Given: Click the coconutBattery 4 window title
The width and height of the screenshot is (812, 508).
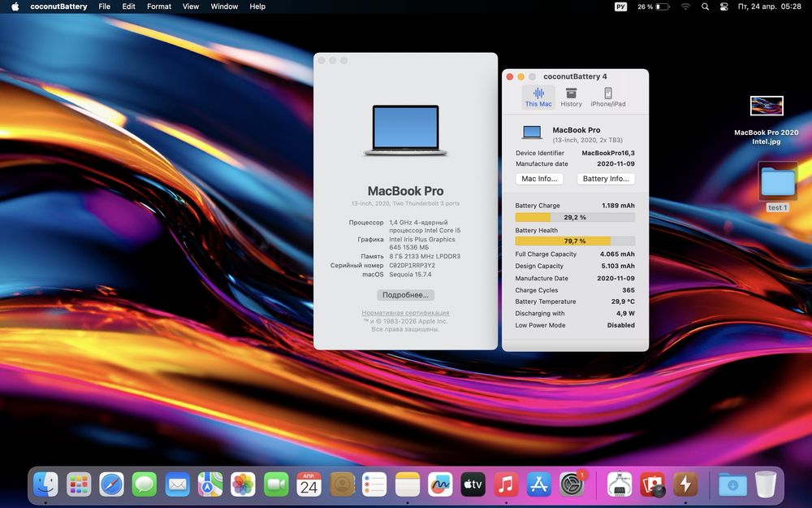Looking at the screenshot, I should pyautogui.click(x=575, y=76).
